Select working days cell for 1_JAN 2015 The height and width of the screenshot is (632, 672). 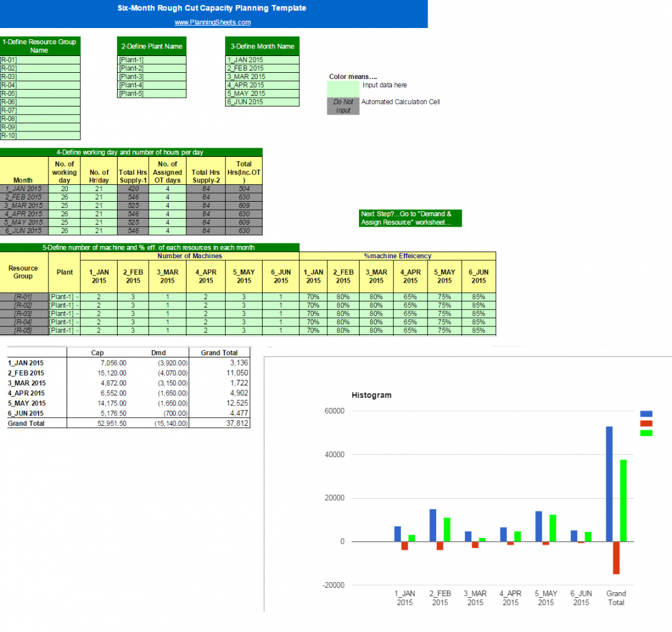tap(64, 189)
